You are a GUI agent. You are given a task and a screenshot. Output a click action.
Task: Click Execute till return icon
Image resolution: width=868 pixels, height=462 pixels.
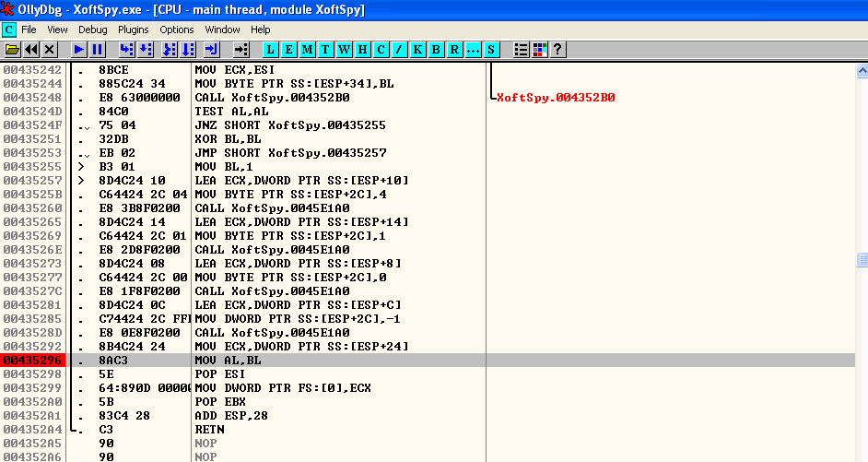point(211,49)
